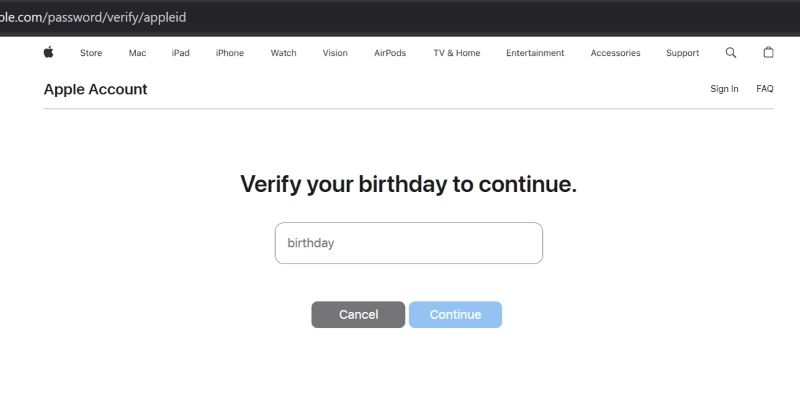The height and width of the screenshot is (409, 800).
Task: Click the Sign In link
Action: [724, 89]
